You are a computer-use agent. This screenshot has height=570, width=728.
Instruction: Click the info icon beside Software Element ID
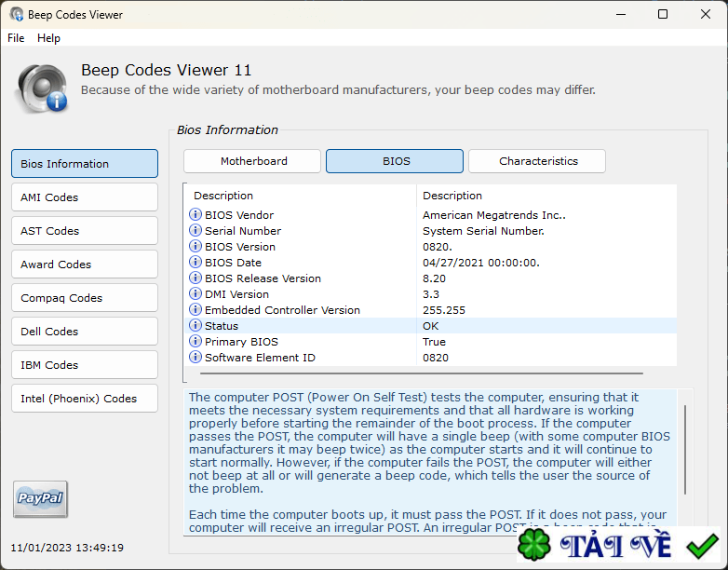coord(195,358)
